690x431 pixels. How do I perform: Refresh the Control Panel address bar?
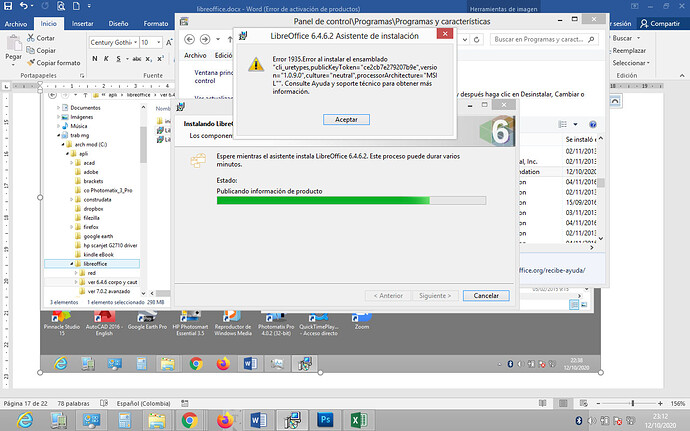(477, 40)
